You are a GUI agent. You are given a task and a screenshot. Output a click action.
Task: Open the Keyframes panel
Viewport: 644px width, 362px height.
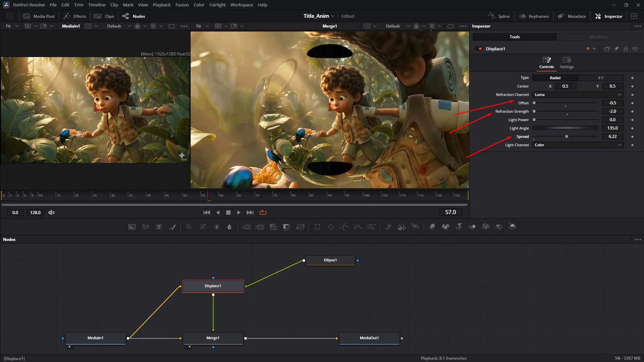click(x=534, y=16)
